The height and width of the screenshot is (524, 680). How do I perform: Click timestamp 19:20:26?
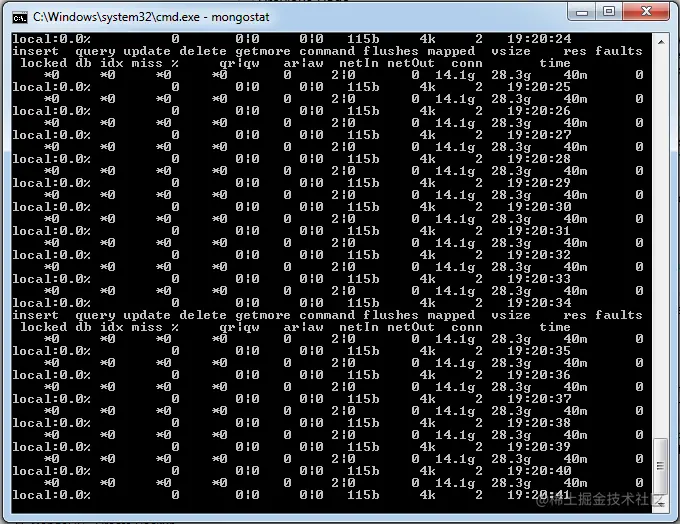coord(539,111)
